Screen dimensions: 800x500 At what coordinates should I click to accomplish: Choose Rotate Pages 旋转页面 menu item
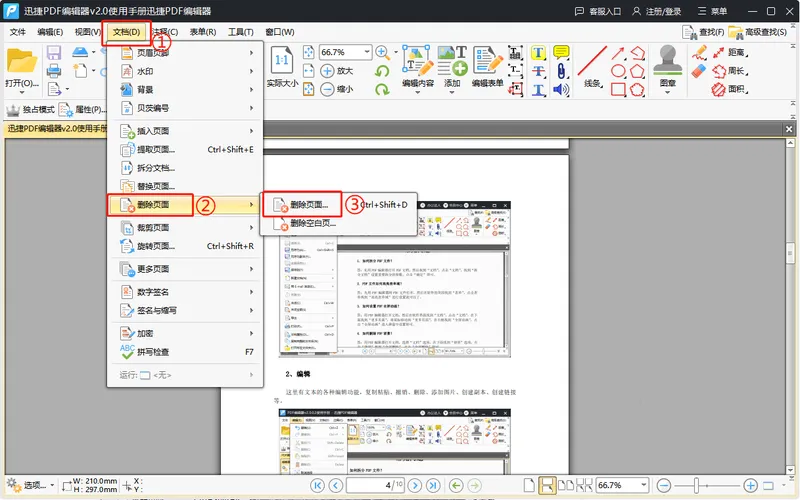(x=186, y=246)
